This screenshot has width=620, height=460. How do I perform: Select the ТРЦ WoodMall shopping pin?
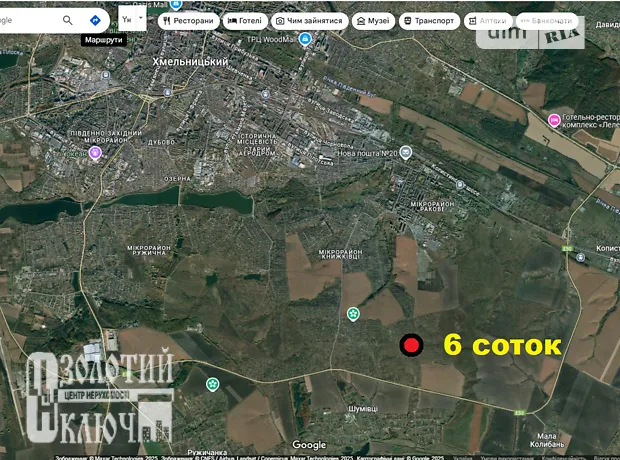[x=307, y=39]
